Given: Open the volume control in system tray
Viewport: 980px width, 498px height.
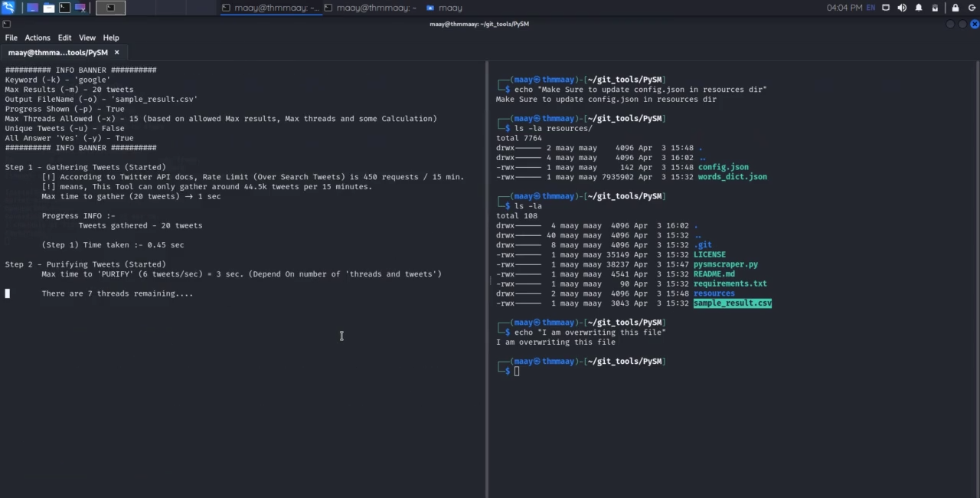Looking at the screenshot, I should pos(902,8).
